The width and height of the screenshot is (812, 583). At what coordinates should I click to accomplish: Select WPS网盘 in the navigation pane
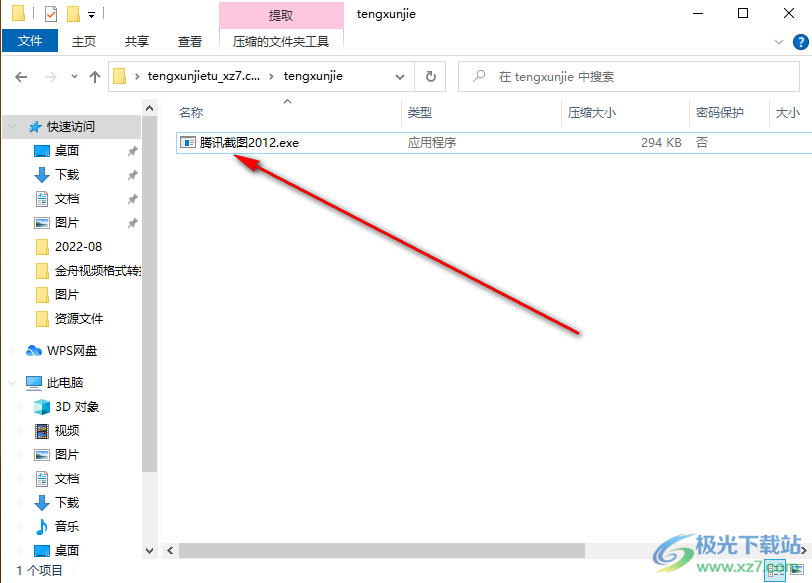[71, 351]
